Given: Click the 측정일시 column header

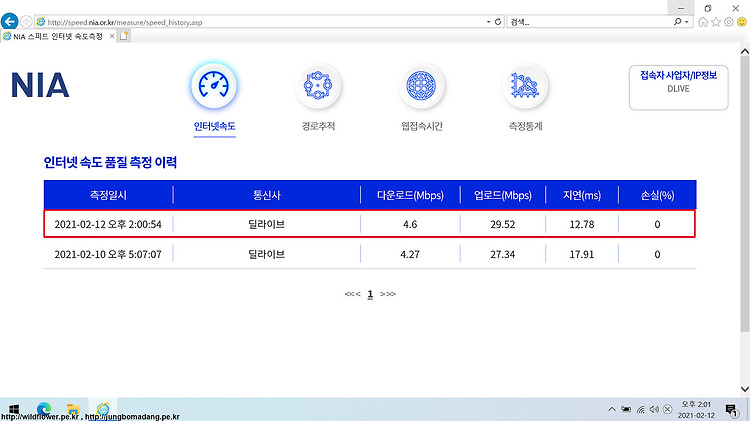Looking at the screenshot, I should point(108,195).
